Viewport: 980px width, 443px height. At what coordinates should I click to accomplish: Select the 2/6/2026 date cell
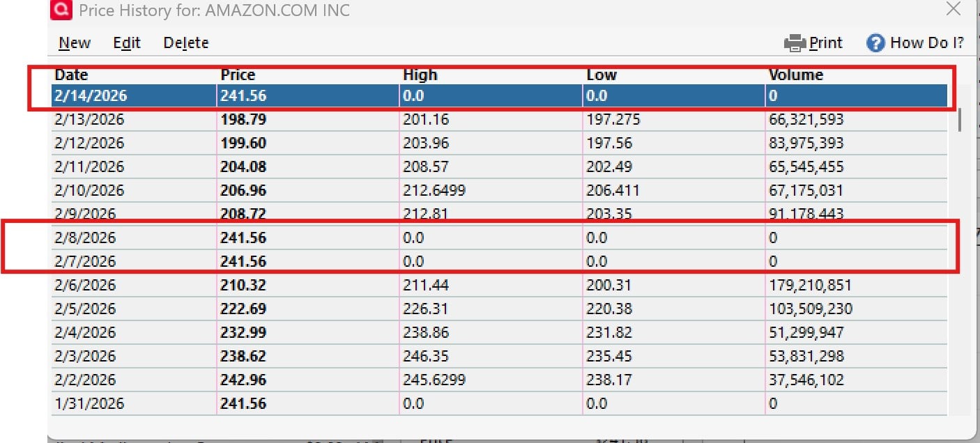85,286
